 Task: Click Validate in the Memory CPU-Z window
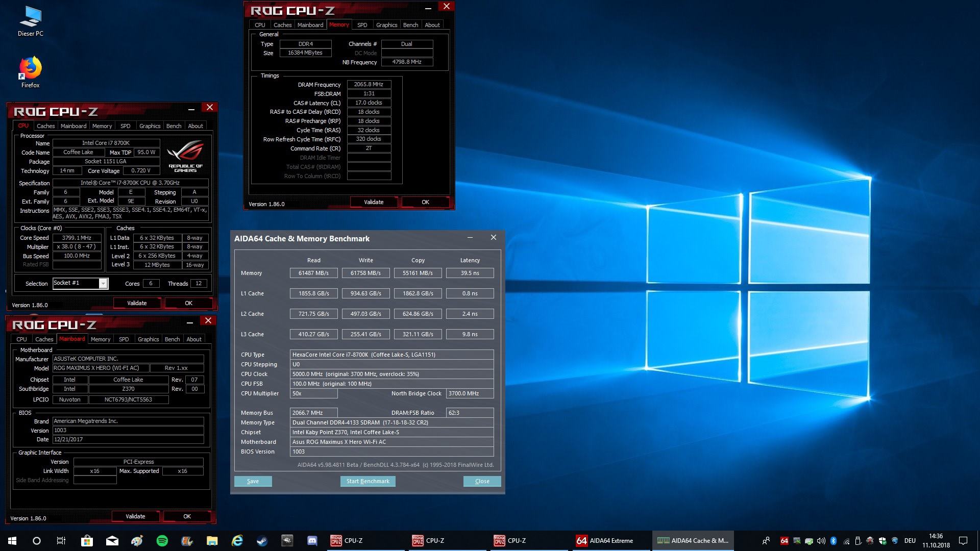tap(374, 202)
